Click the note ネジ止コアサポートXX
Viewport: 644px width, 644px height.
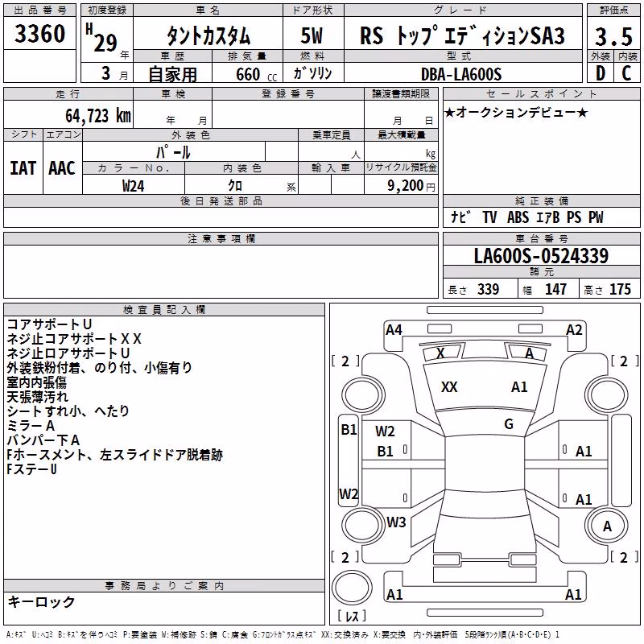(74, 339)
